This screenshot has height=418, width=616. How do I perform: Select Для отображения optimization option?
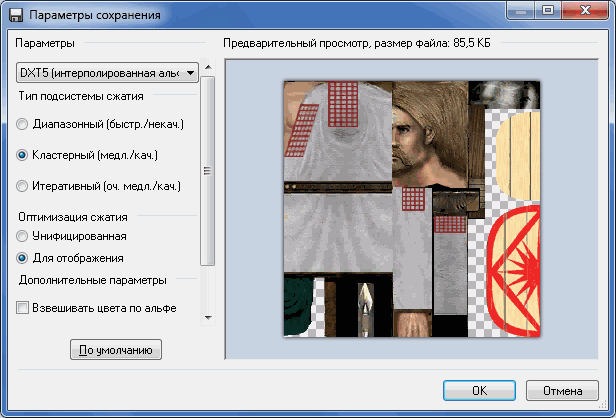click(70, 258)
